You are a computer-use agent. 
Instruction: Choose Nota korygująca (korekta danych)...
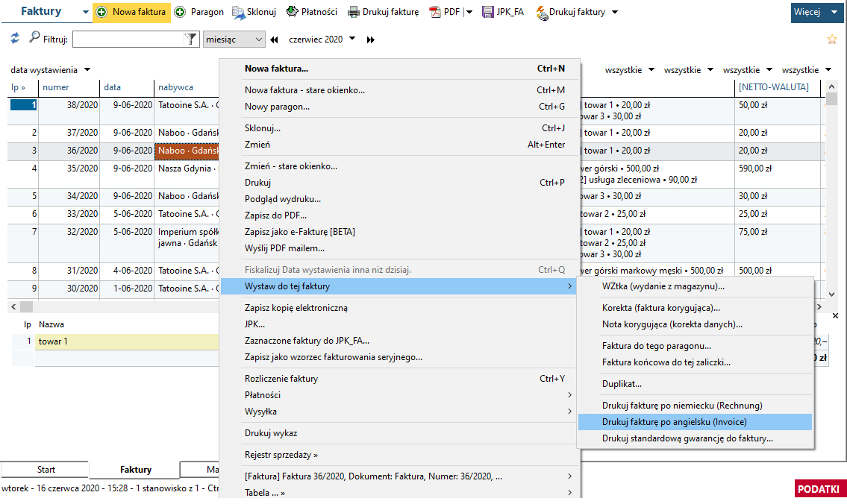[x=696, y=324]
